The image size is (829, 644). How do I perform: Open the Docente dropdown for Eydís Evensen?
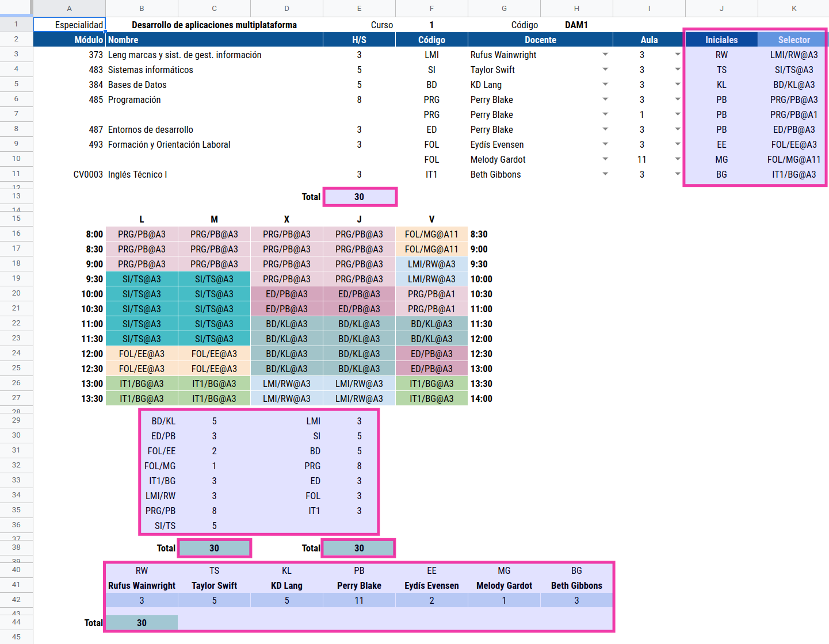point(605,144)
